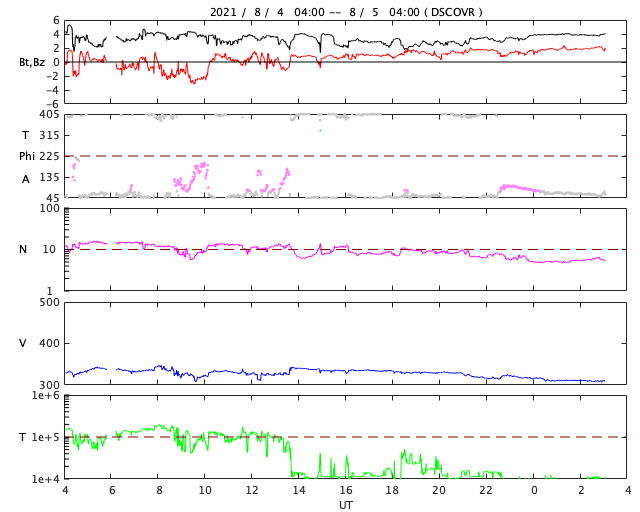Select the "135" tick in Phi panel
Viewport: 640px width, 512px height.
point(49,177)
